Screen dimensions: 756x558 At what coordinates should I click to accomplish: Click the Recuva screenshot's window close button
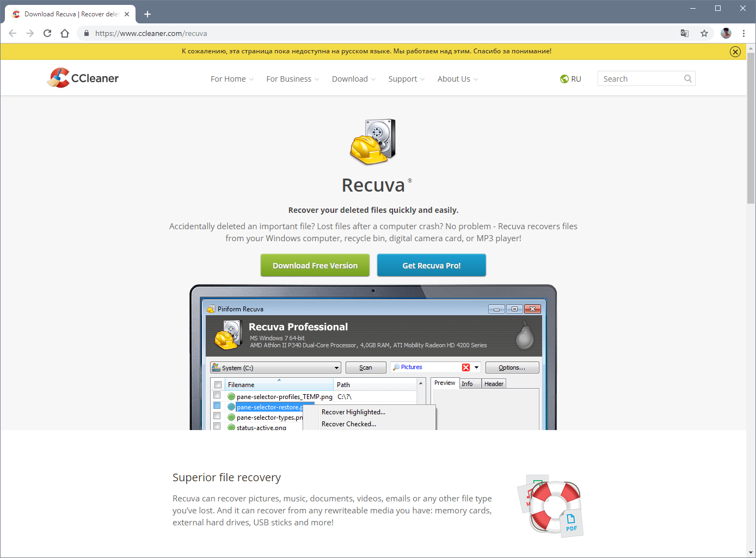pos(532,309)
